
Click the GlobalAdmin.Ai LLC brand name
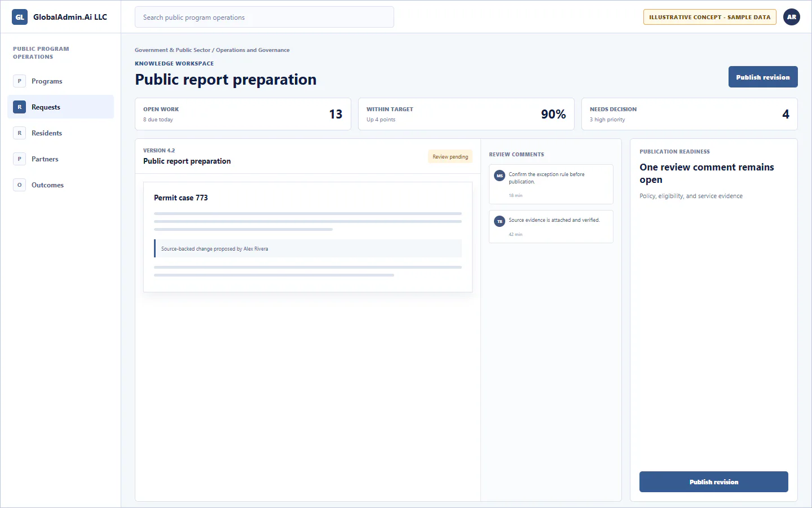pyautogui.click(x=70, y=17)
